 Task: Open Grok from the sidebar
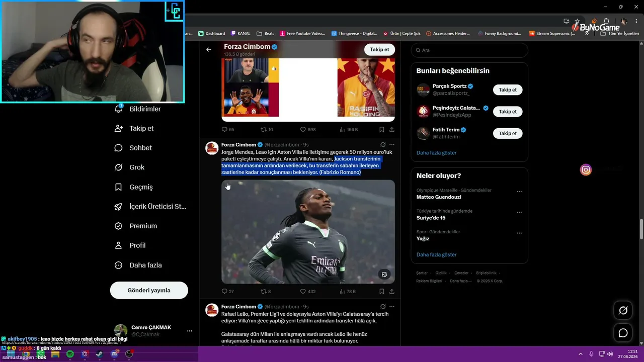pyautogui.click(x=129, y=167)
